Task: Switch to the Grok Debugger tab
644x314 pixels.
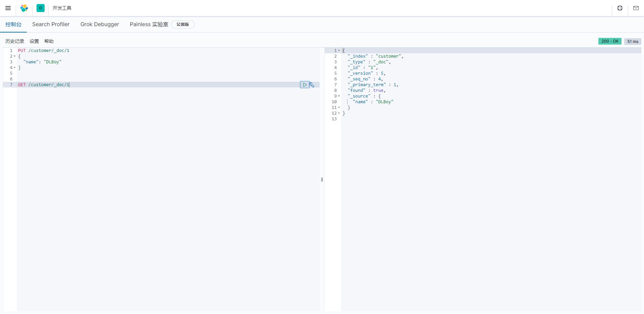Action: tap(100, 24)
